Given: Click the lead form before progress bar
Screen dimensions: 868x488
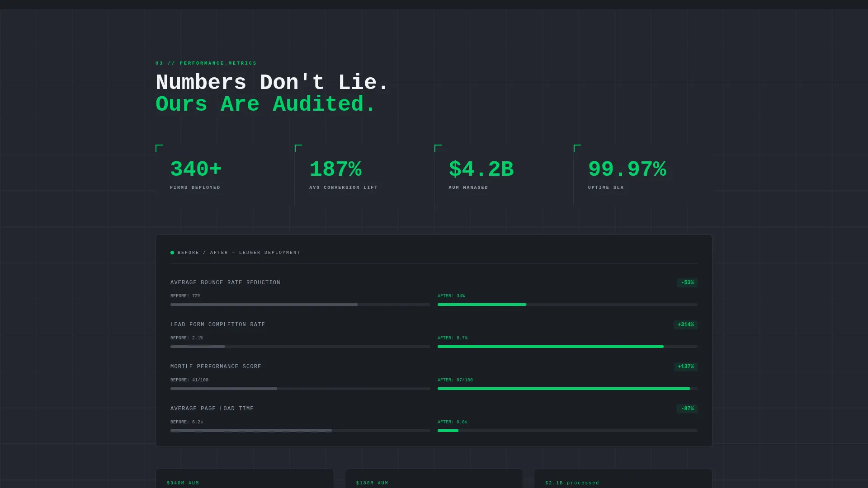Looking at the screenshot, I should click(300, 347).
